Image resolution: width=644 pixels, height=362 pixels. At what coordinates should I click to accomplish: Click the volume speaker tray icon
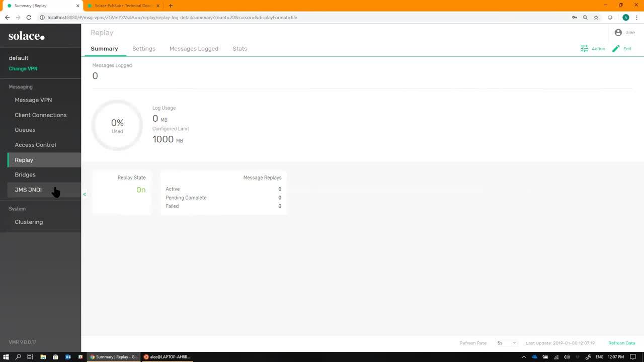tap(568, 357)
